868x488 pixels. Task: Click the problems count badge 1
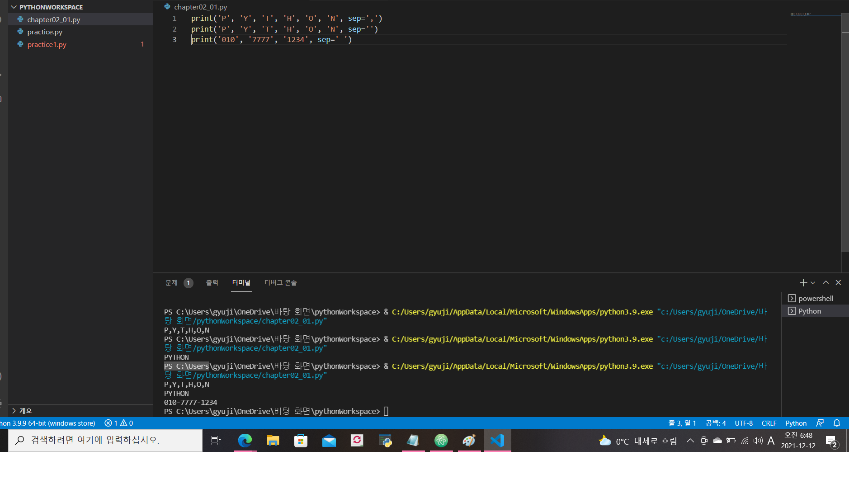click(189, 283)
